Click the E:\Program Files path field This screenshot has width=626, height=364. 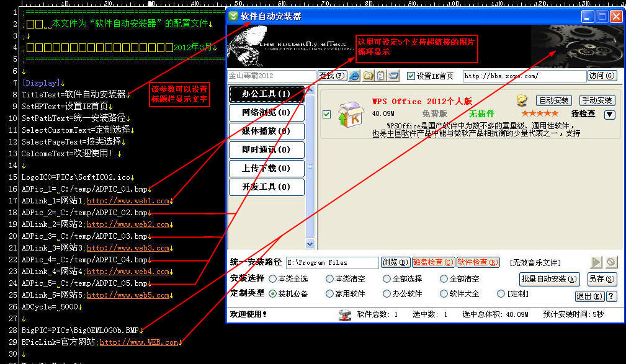click(x=332, y=263)
